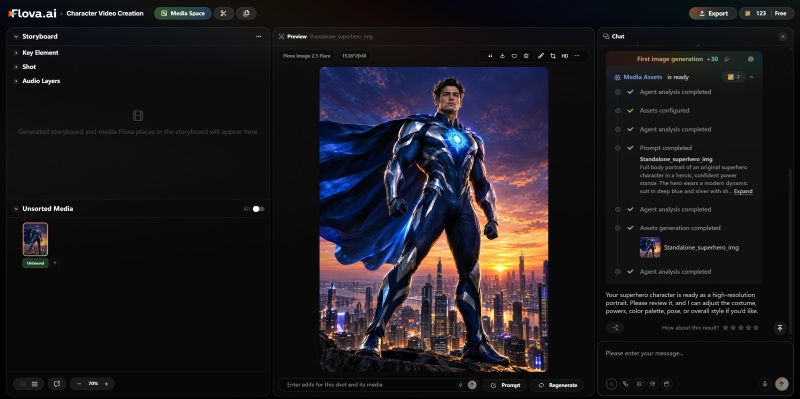The image size is (800, 399).
Task: Open Storyboard more options menu
Action: (258, 37)
